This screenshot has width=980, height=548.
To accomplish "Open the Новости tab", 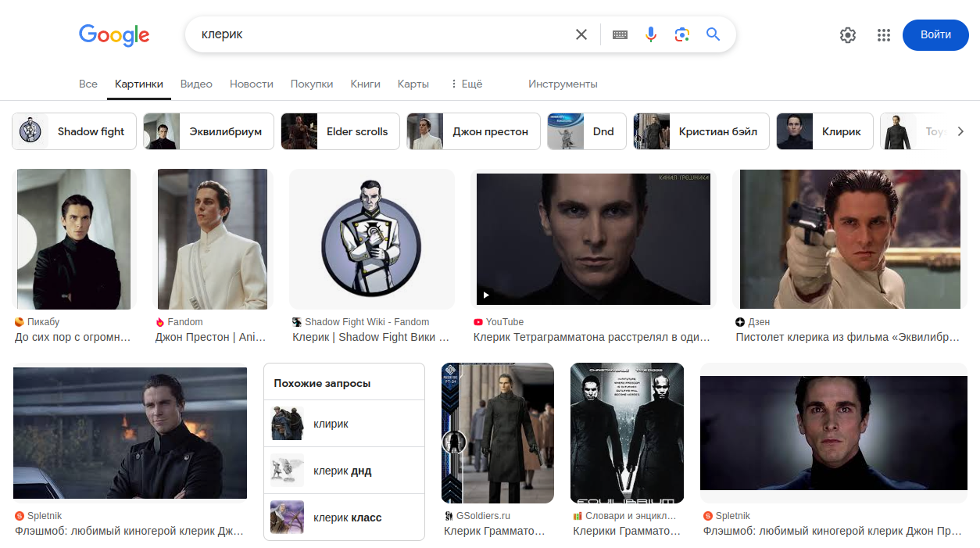I will (252, 84).
